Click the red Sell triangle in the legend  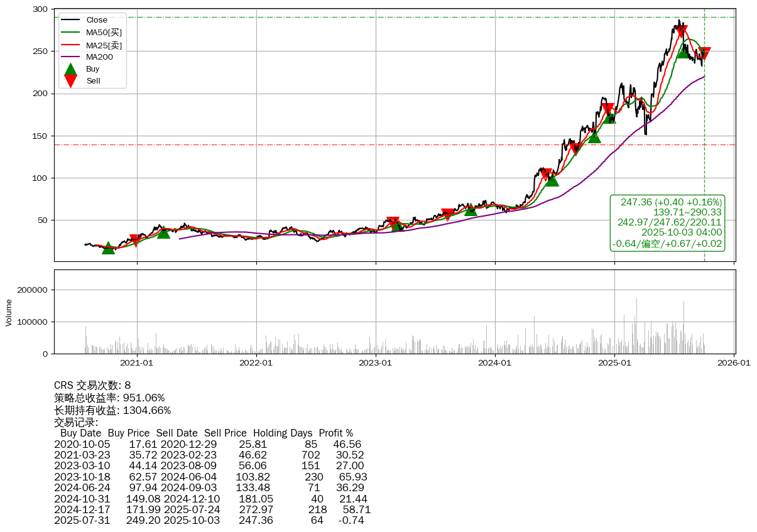(x=71, y=80)
